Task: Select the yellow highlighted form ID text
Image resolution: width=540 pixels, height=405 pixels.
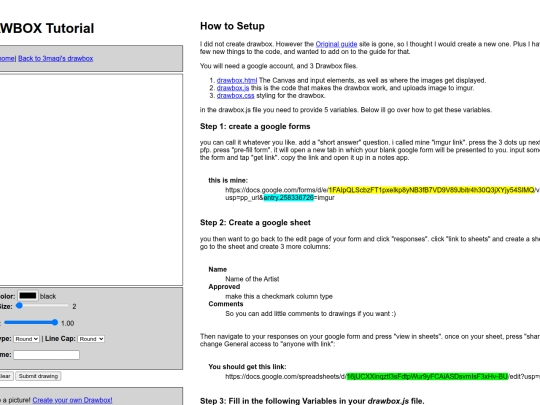Action: [x=431, y=190]
